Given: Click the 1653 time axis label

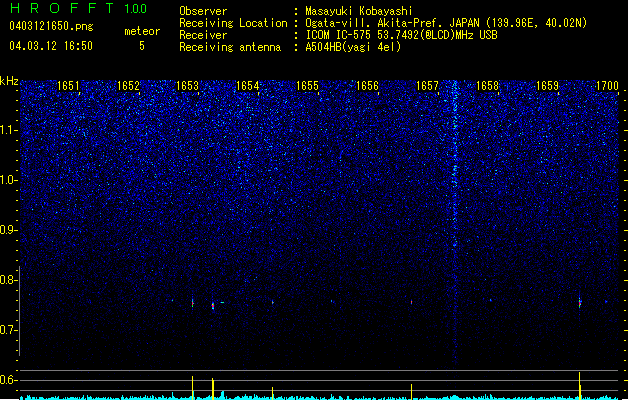Looking at the screenshot, I should [188, 86].
